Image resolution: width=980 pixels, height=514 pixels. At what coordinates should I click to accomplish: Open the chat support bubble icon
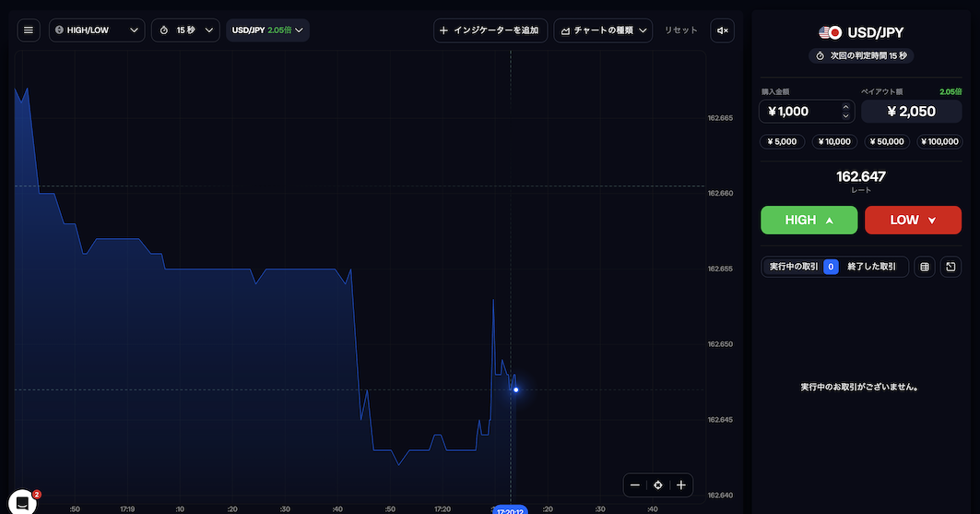22,502
